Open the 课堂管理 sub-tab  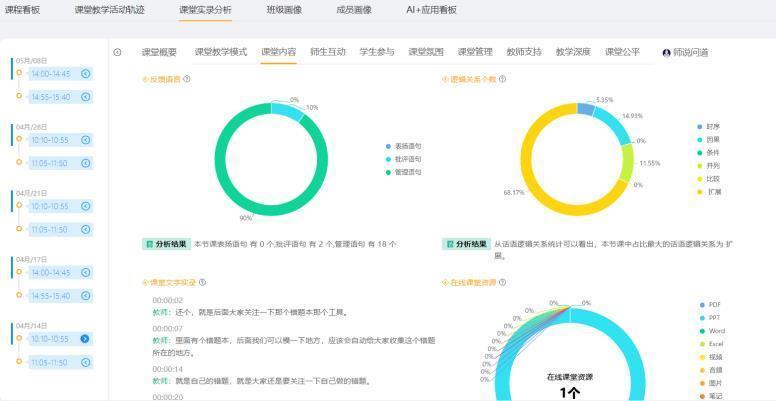(475, 52)
